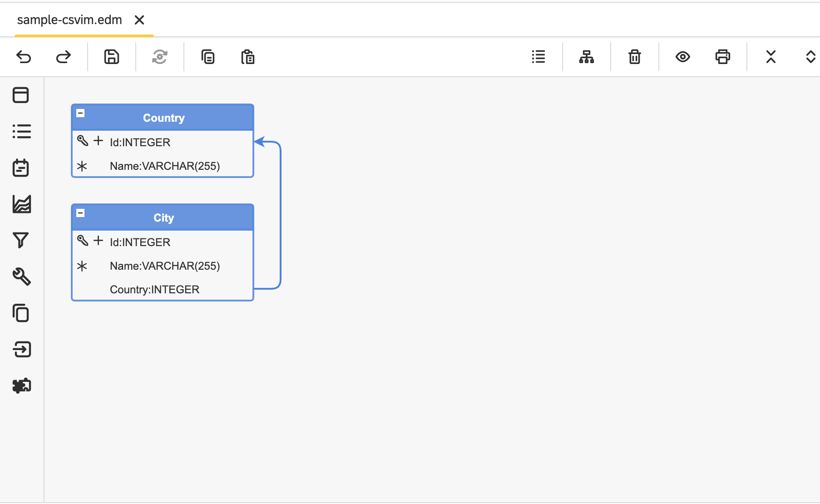The image size is (820, 504).
Task: Open the properties list icon in top toolbar
Action: tap(538, 57)
